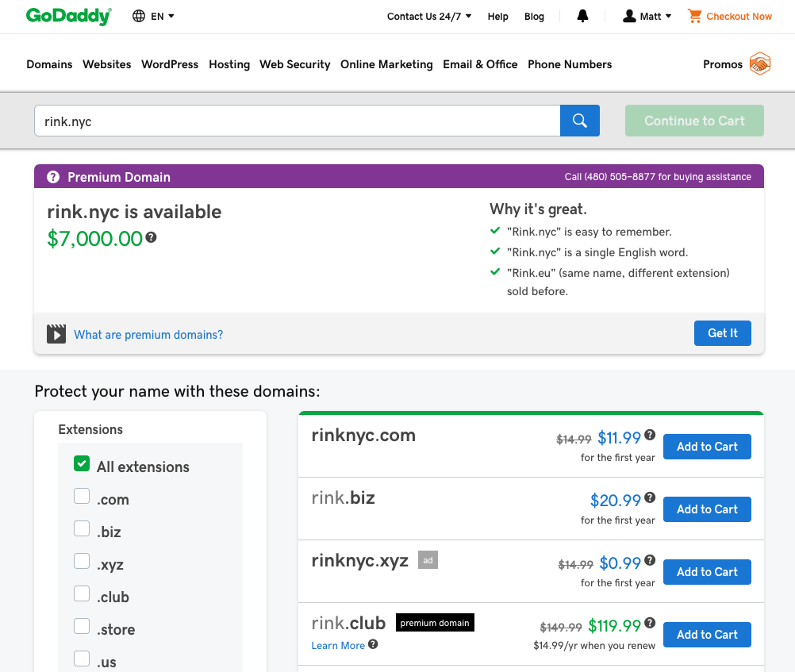The width and height of the screenshot is (795, 672).
Task: Click the Matt user profile icon
Action: (629, 16)
